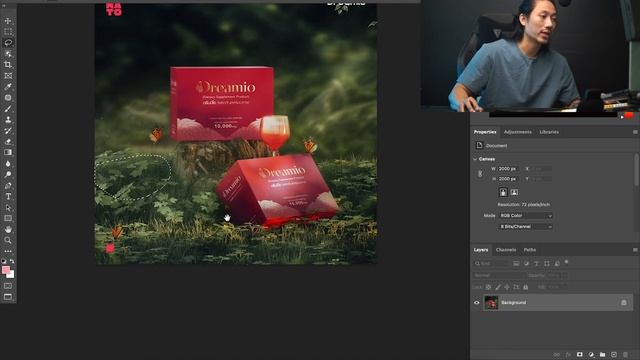This screenshot has width=640, height=360.
Task: Filter layers by adjustment layers
Action: coord(527,264)
